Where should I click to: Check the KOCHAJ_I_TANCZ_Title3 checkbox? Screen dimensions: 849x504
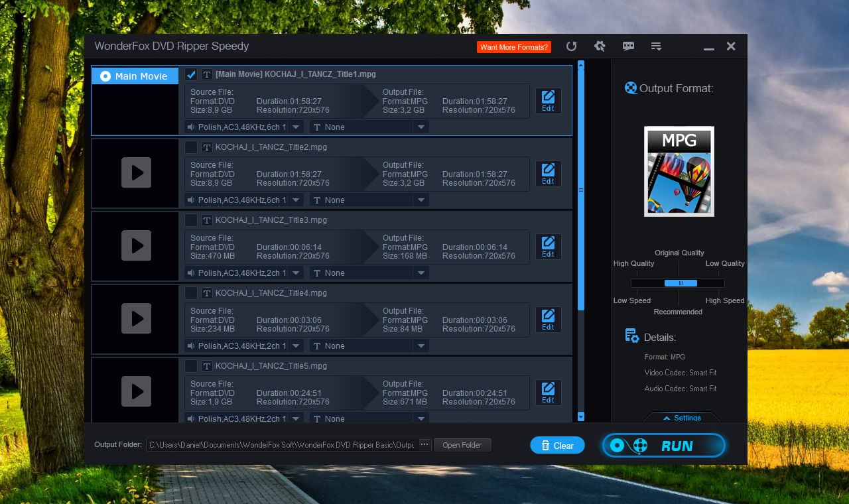click(x=191, y=220)
